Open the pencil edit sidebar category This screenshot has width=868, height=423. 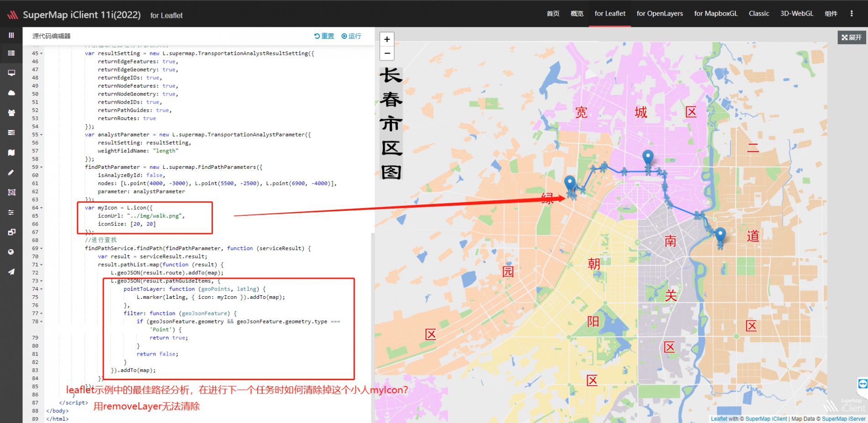pos(11,172)
